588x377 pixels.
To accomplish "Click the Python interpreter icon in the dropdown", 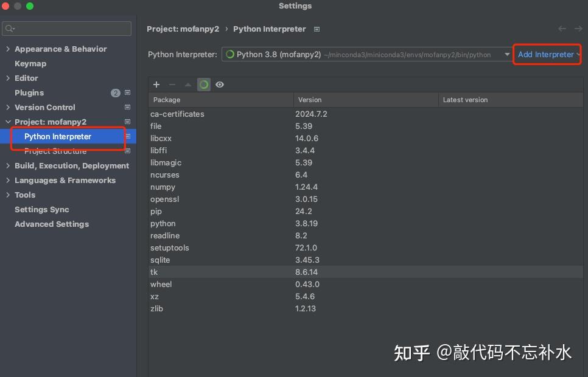I will 230,54.
